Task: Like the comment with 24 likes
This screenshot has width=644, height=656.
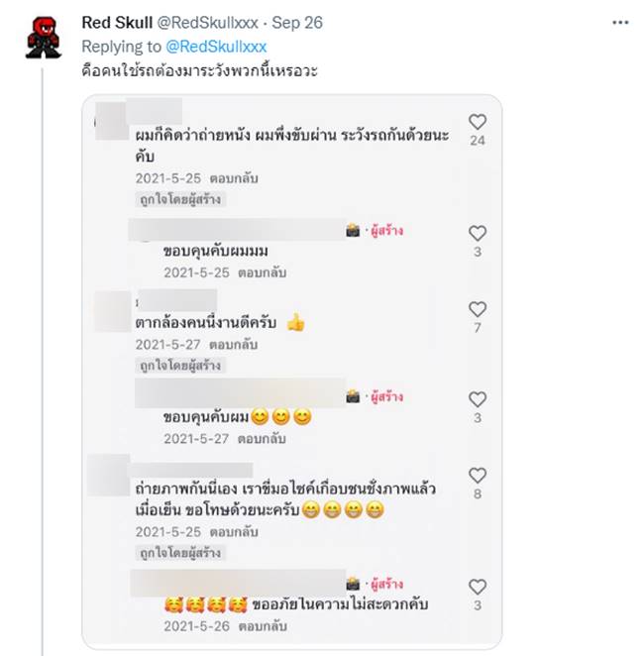Action: [x=478, y=122]
